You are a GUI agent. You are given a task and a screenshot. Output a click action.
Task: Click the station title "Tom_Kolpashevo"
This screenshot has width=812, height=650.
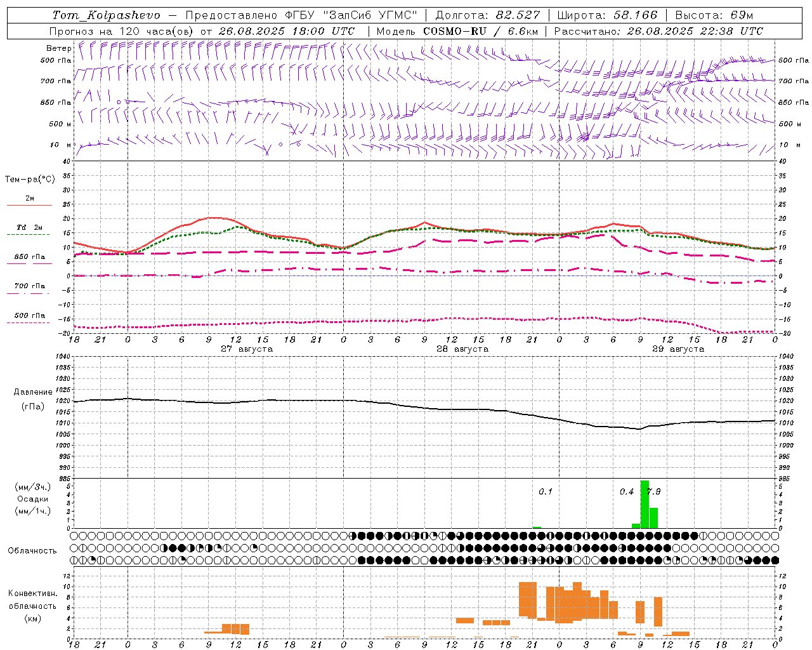106,15
